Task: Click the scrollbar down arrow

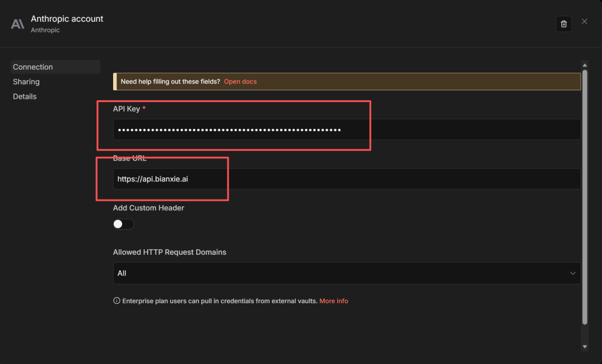Action: tap(585, 346)
